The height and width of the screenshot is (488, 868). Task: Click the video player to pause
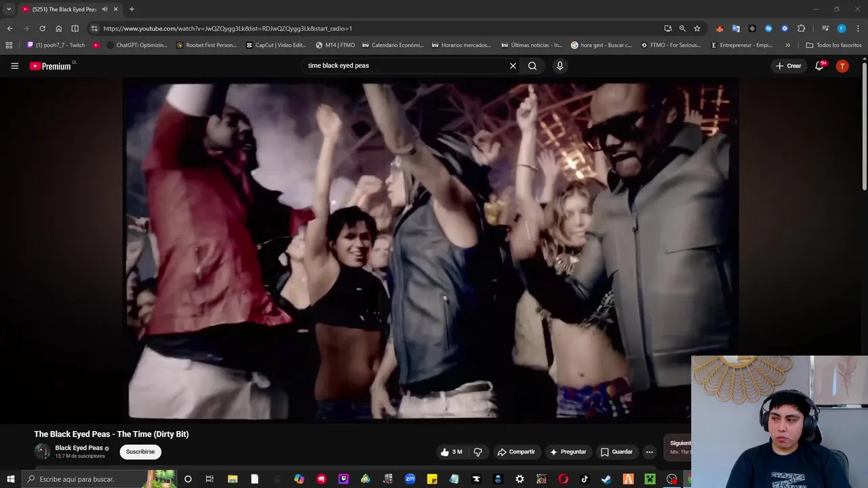click(431, 251)
